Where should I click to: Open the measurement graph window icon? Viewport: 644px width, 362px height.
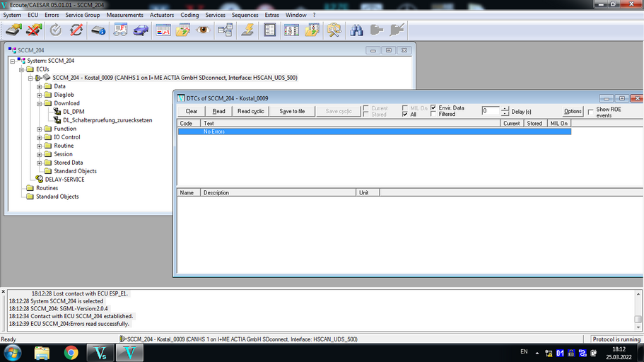click(163, 30)
